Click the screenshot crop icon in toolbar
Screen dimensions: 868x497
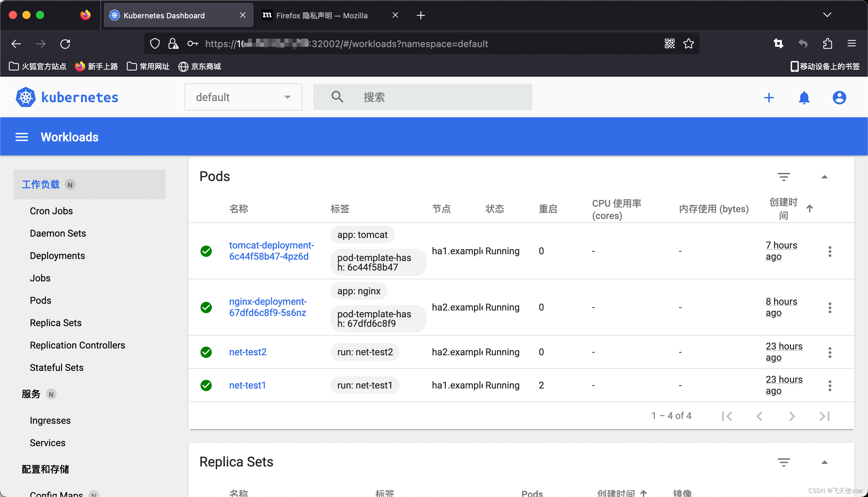coord(778,44)
